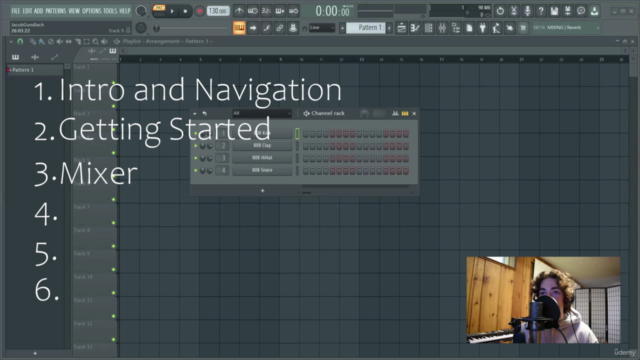Open the audio editor scissors icon
Image resolution: width=640 pixels, height=360 pixels.
click(x=514, y=11)
